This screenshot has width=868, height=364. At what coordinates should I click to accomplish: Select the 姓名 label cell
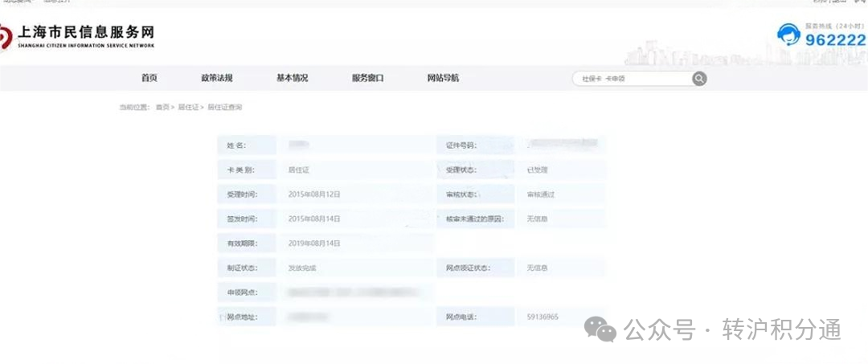tap(247, 145)
